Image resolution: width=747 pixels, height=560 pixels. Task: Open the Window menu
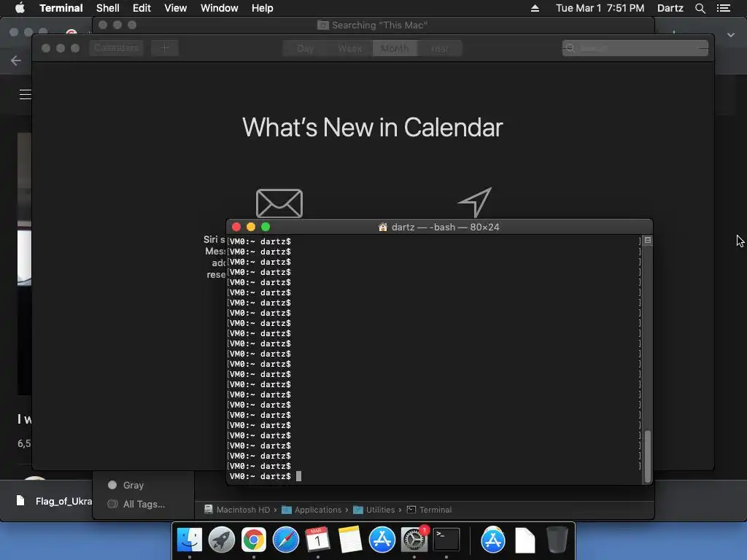(x=219, y=8)
